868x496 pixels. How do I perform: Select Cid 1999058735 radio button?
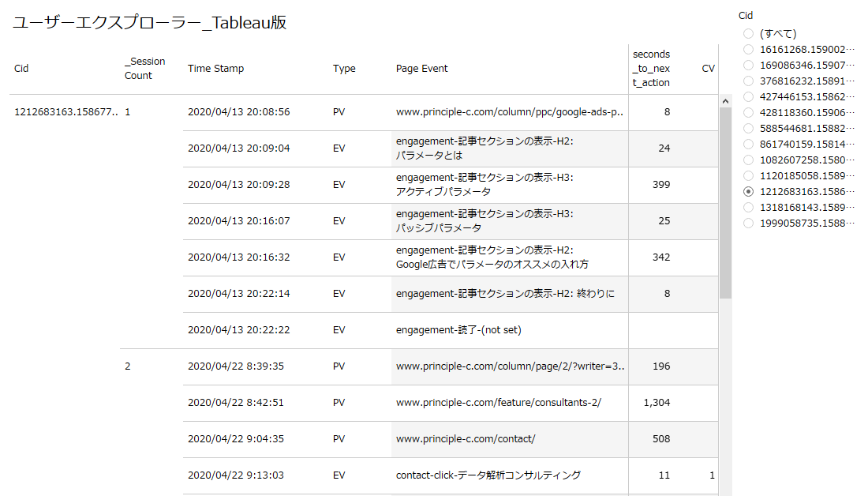748,224
